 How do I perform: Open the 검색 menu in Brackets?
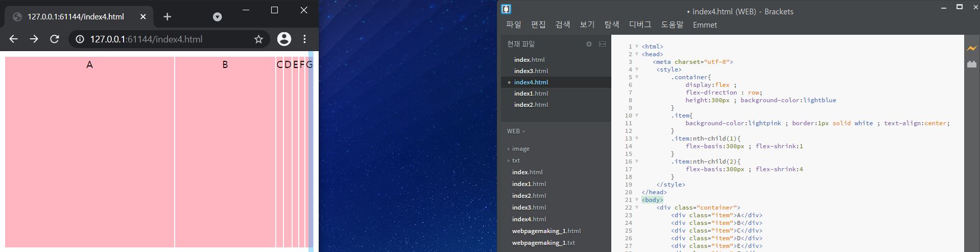click(x=563, y=25)
